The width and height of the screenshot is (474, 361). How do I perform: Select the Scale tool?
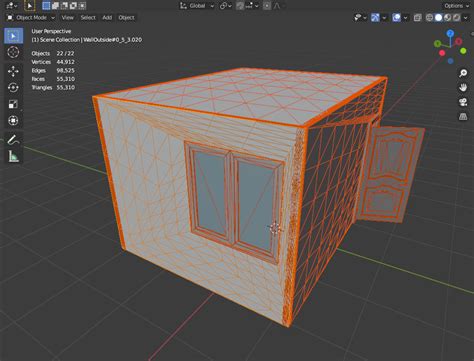pyautogui.click(x=13, y=104)
